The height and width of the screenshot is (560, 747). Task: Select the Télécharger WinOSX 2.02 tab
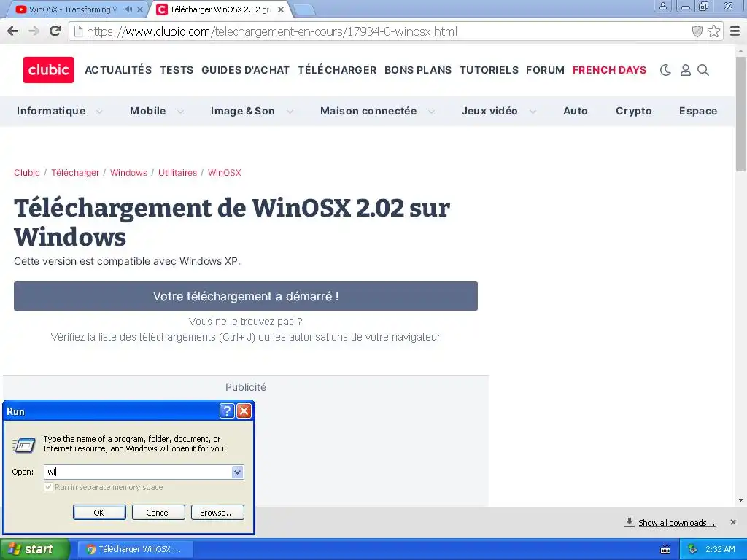pos(219,9)
